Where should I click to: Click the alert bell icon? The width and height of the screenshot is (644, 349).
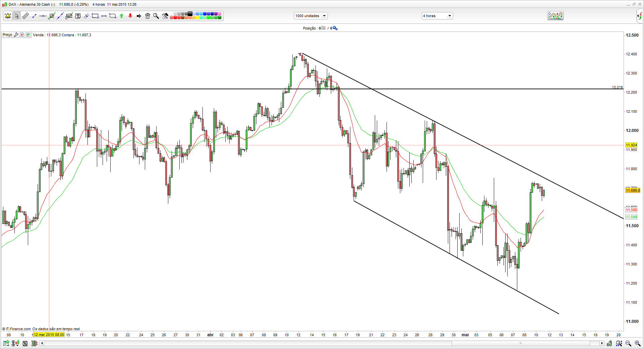pos(8,16)
